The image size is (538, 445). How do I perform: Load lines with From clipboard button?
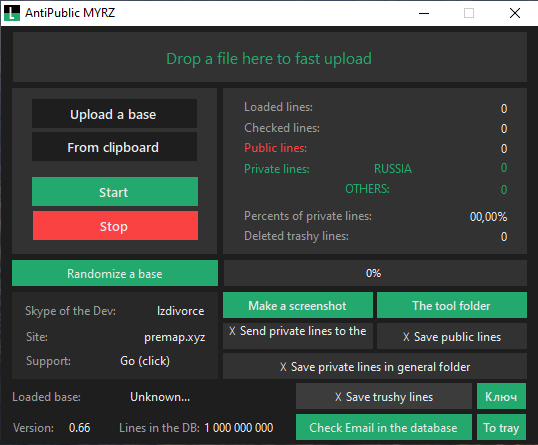click(x=114, y=147)
